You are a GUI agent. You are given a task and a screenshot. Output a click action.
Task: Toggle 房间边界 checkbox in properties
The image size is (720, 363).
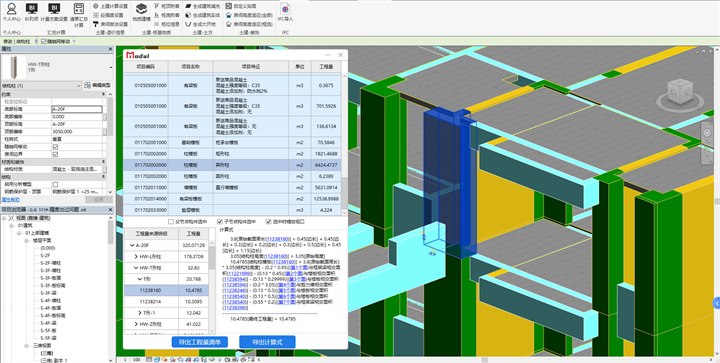click(x=55, y=154)
